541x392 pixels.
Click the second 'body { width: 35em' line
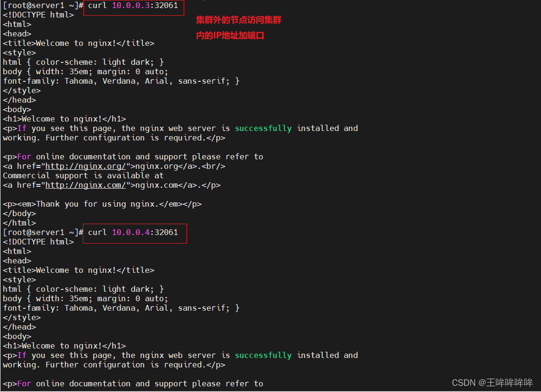(85, 298)
